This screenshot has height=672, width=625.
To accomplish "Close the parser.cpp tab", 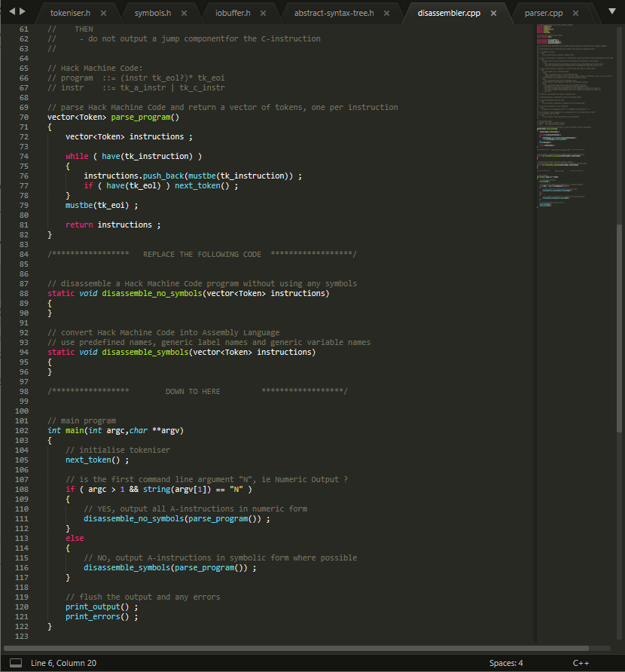I will click(x=576, y=14).
